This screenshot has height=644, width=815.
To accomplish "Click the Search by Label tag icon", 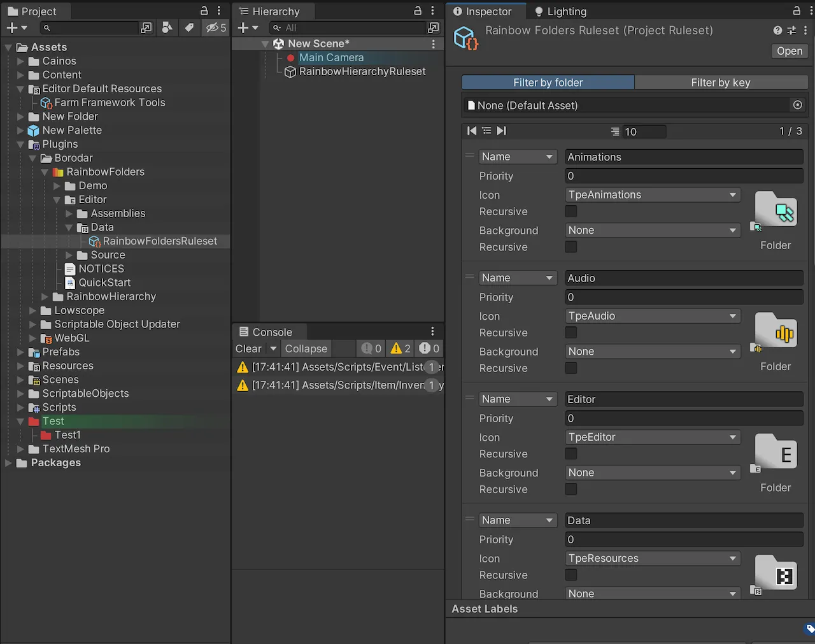I will pyautogui.click(x=189, y=27).
